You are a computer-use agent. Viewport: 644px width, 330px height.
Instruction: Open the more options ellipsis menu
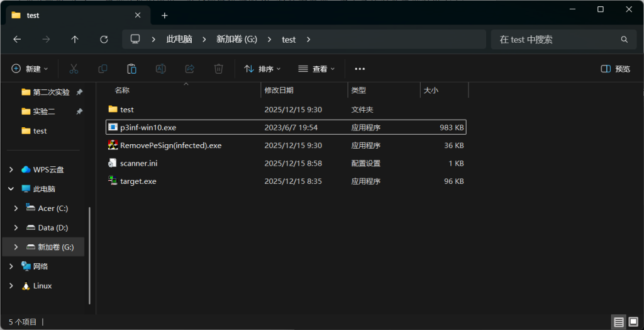(x=360, y=69)
